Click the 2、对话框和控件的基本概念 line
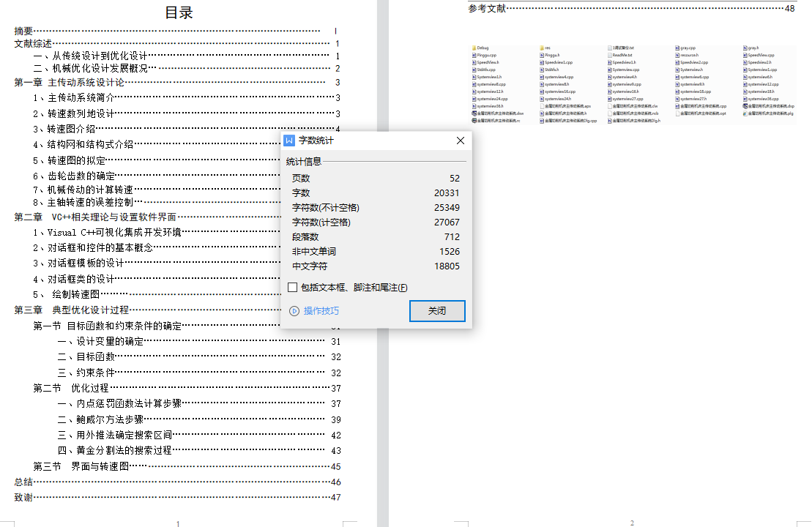Screen dimensions: 812x527 tap(157, 247)
